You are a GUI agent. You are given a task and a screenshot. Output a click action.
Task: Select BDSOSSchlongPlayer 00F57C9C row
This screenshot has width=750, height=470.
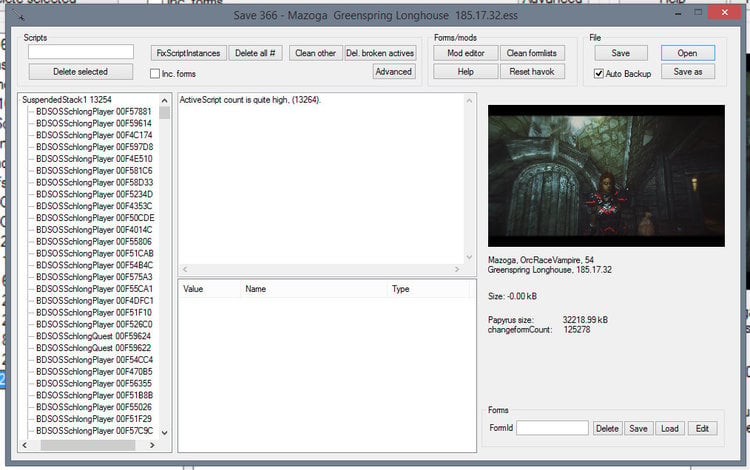click(94, 431)
